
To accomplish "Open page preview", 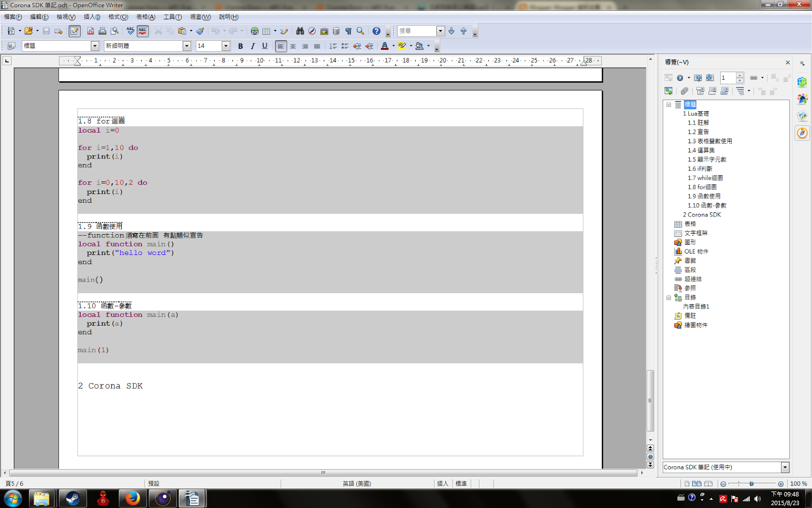I will (115, 31).
